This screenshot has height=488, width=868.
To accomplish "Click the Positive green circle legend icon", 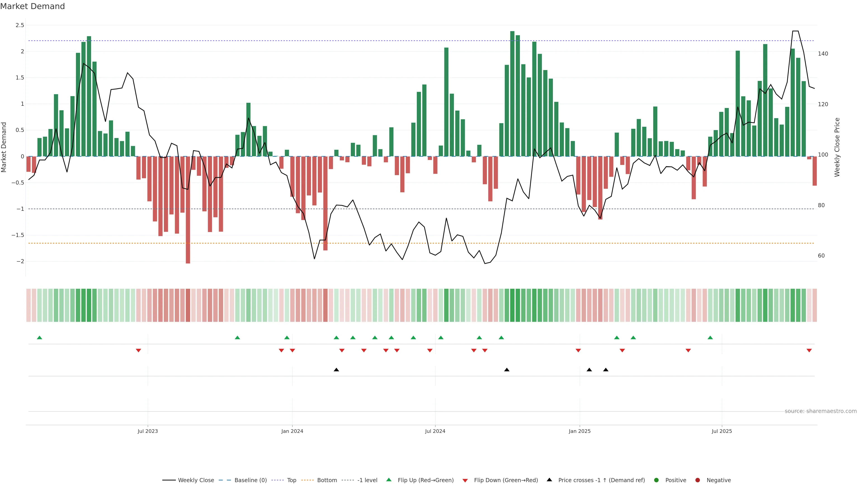I will (x=656, y=480).
